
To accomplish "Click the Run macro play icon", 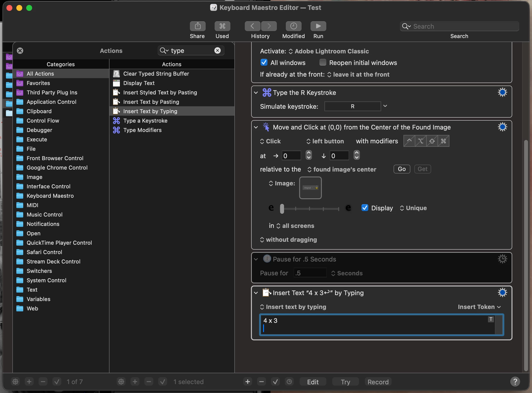I will pos(318,26).
